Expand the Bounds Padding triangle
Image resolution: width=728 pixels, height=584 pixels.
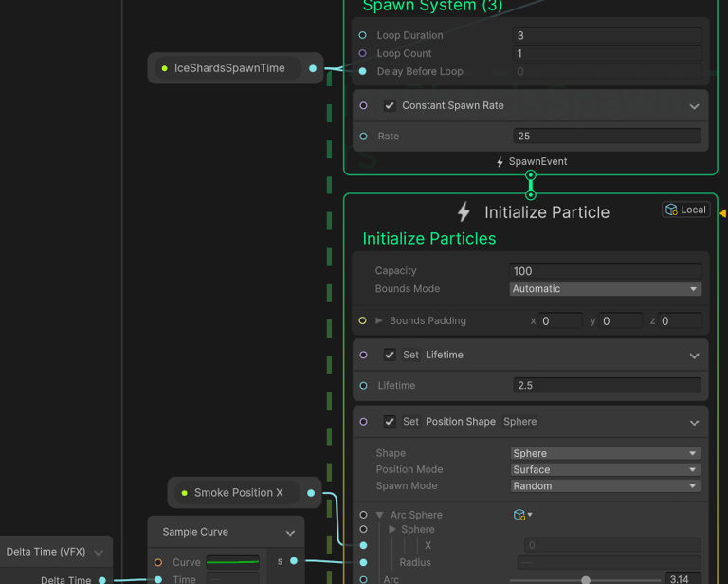[x=379, y=320]
